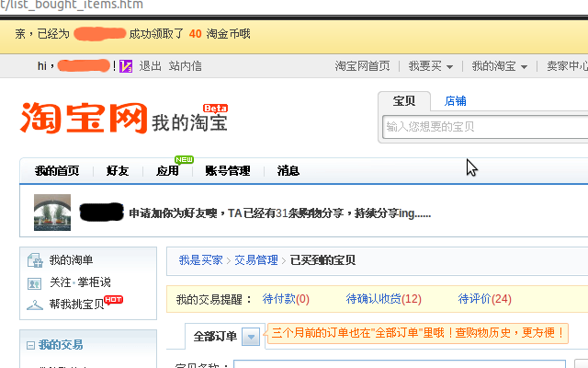Image resolution: width=588 pixels, height=368 pixels.
Task: Open 待评价(24) orders link
Action: [484, 299]
